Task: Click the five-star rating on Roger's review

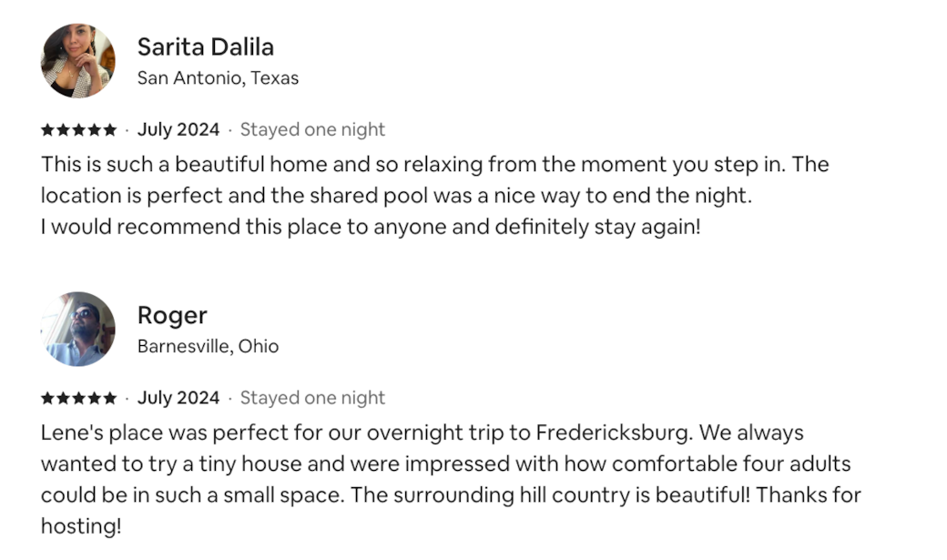Action: coord(78,398)
